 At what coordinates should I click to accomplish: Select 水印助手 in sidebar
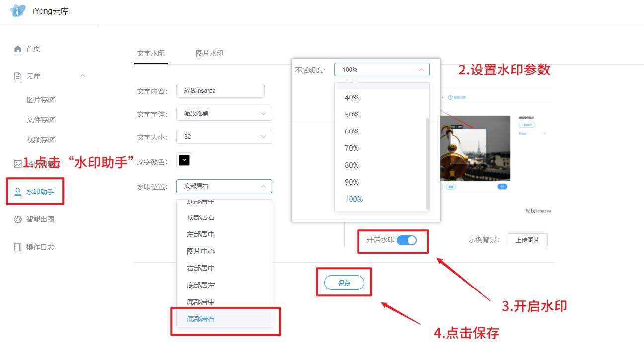pyautogui.click(x=40, y=192)
